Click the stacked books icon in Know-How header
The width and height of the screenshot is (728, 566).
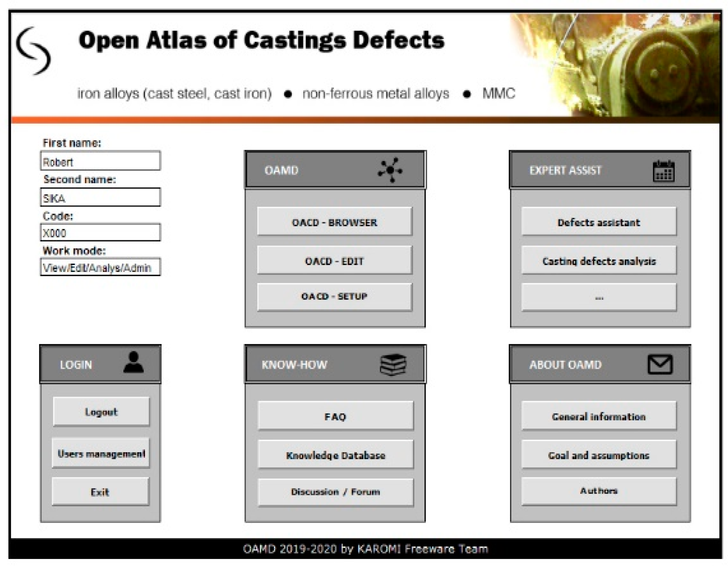393,365
